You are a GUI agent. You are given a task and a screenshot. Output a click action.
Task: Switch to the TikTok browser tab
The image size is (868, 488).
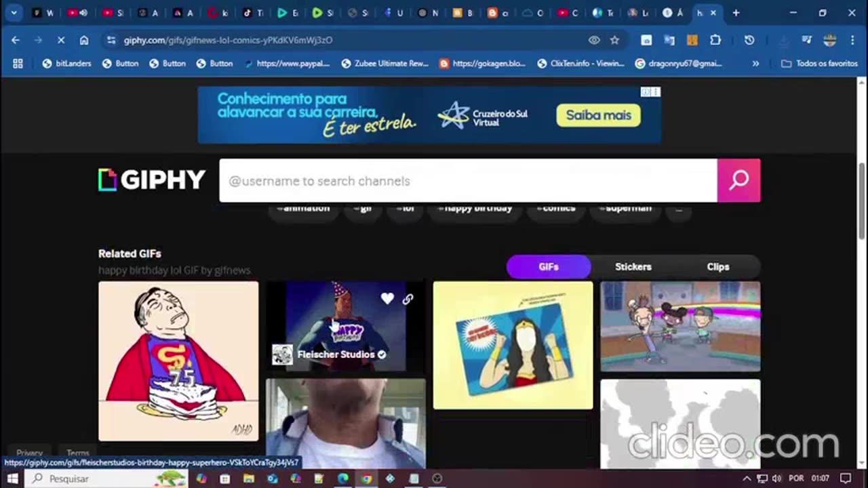252,13
